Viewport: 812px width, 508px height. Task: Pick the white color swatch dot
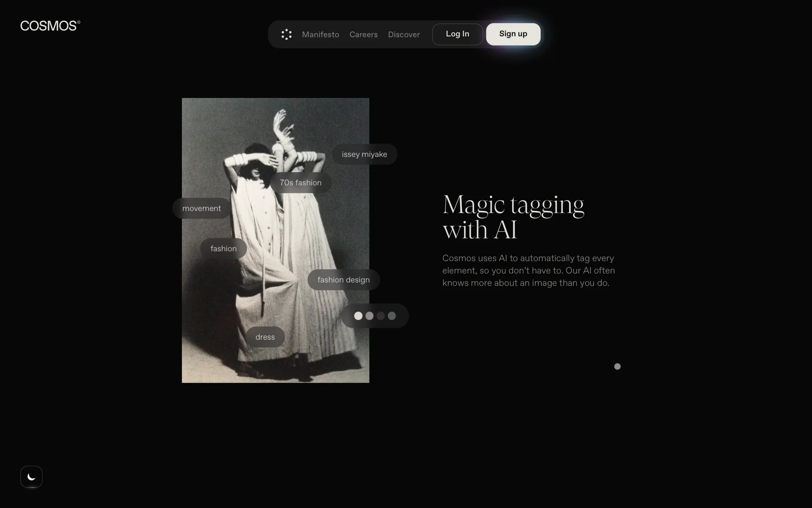[x=358, y=316]
